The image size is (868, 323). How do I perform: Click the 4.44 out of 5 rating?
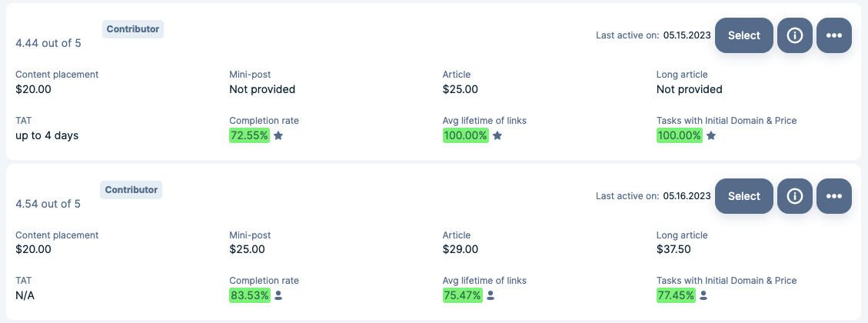coord(48,43)
